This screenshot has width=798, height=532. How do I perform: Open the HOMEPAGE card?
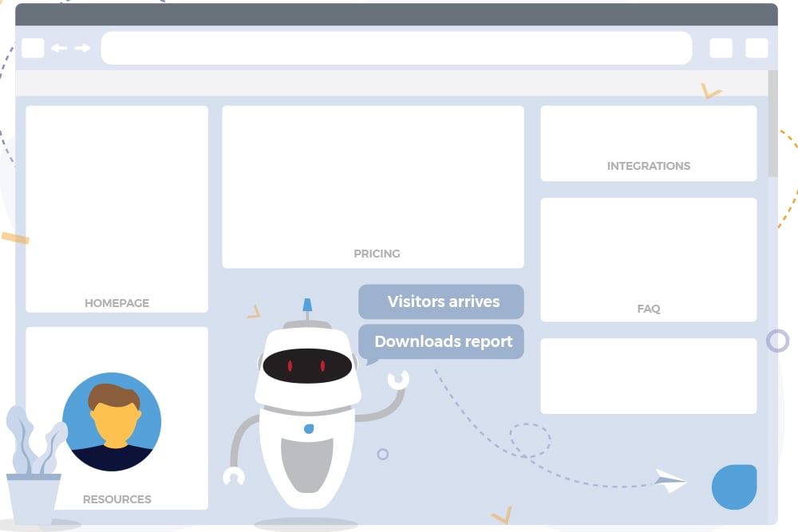[x=117, y=209]
